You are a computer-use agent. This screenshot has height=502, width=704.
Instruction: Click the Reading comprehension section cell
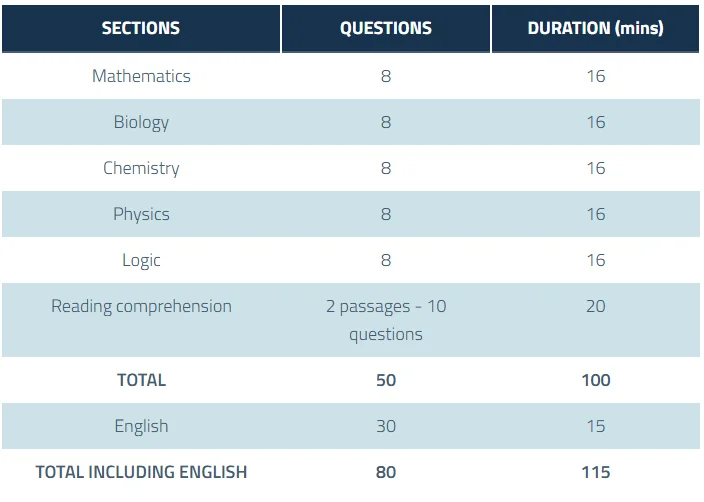pyautogui.click(x=141, y=306)
